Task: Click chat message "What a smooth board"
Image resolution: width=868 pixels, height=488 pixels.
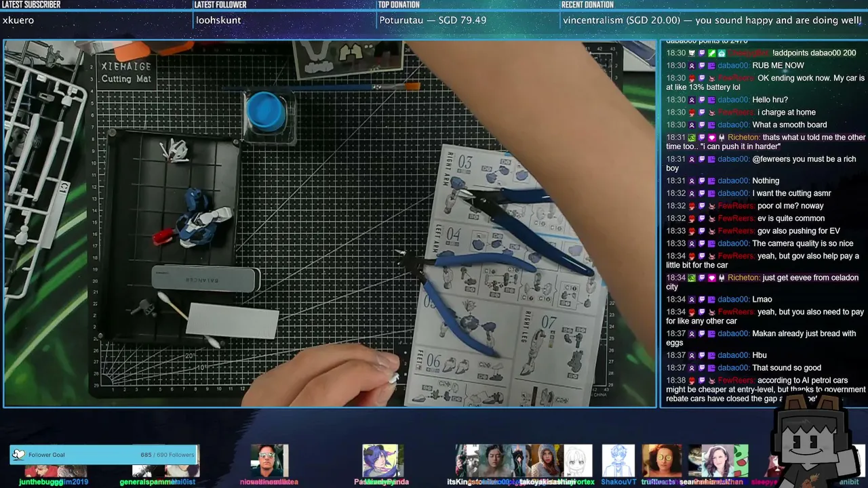Action: pyautogui.click(x=789, y=125)
